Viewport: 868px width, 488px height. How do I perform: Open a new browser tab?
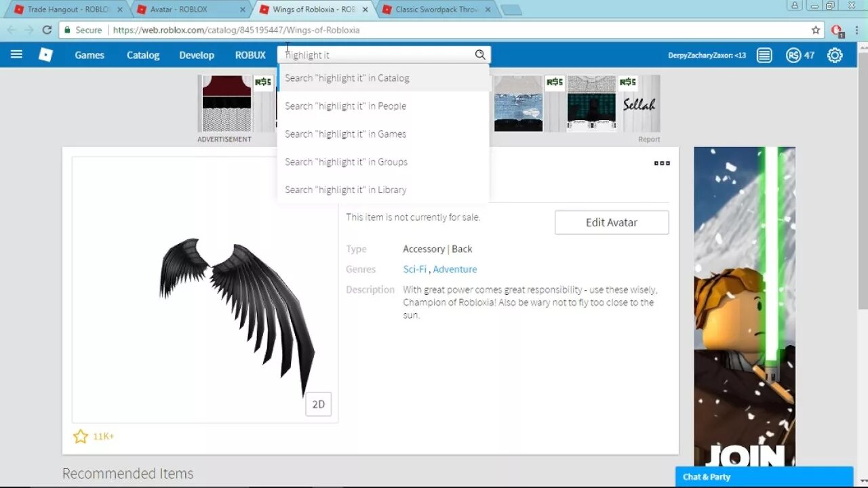point(511,9)
